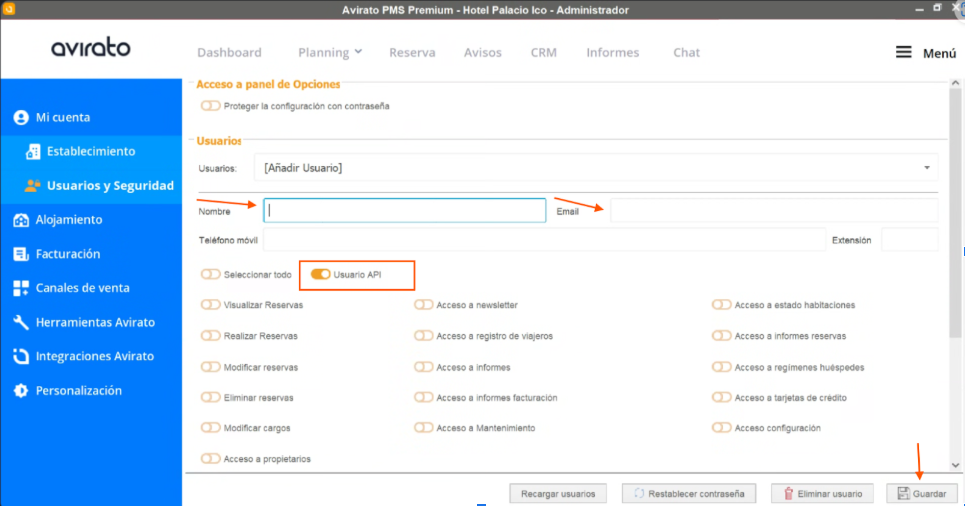
Task: Enable Seleccionar todo switch
Action: pos(210,275)
